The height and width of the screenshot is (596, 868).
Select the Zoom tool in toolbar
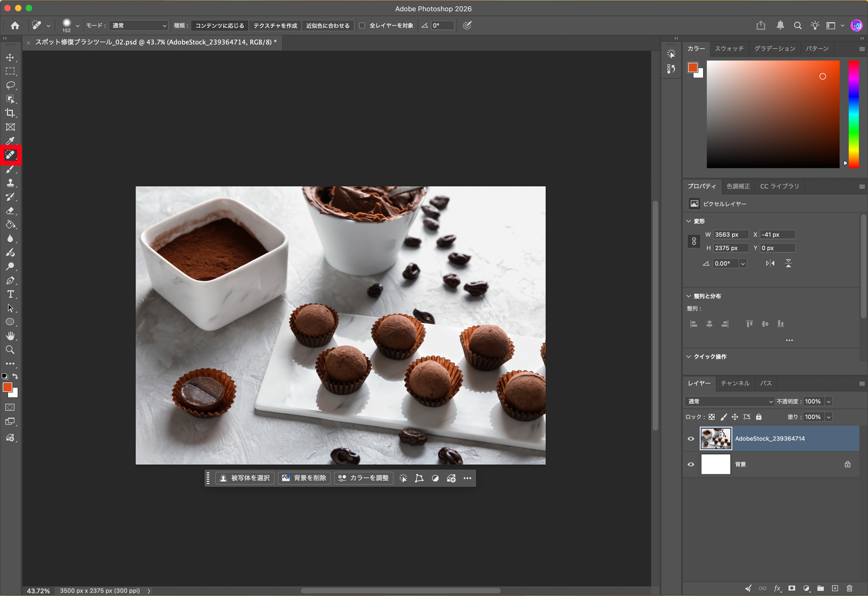(10, 349)
